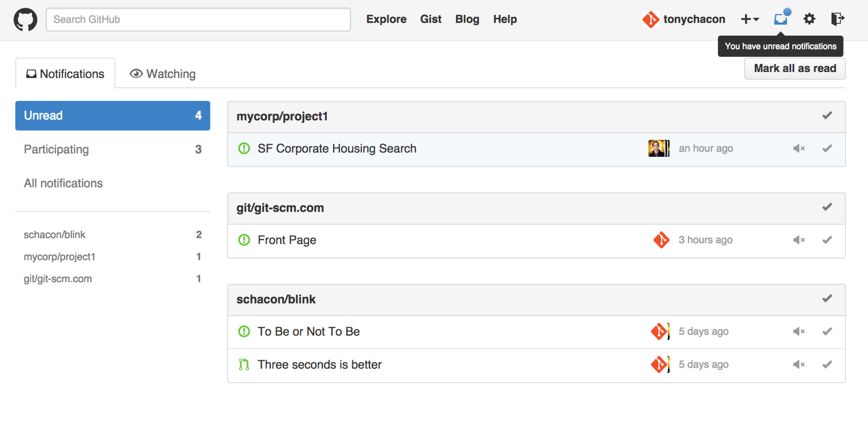Open the unread notifications bell icon
The image size is (868, 428).
781,19
